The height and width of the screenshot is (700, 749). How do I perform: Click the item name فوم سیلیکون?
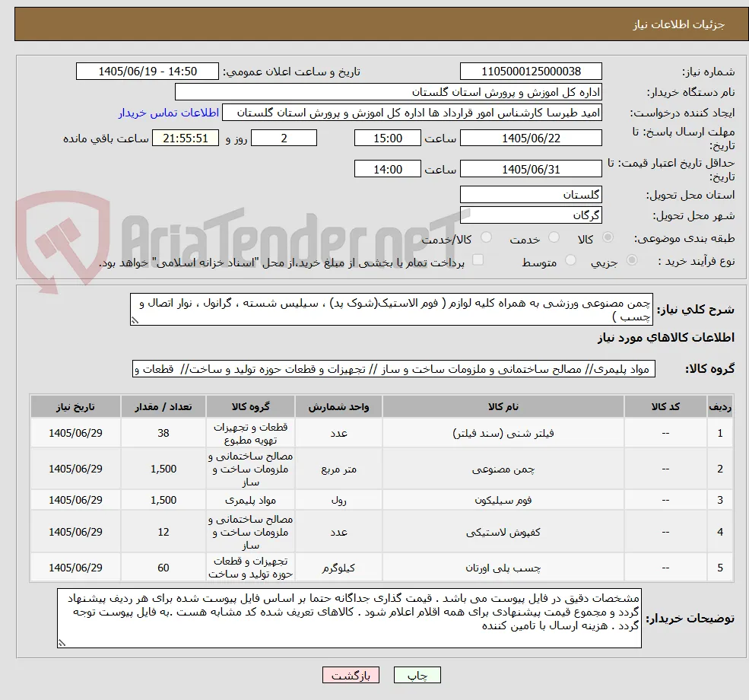(503, 501)
